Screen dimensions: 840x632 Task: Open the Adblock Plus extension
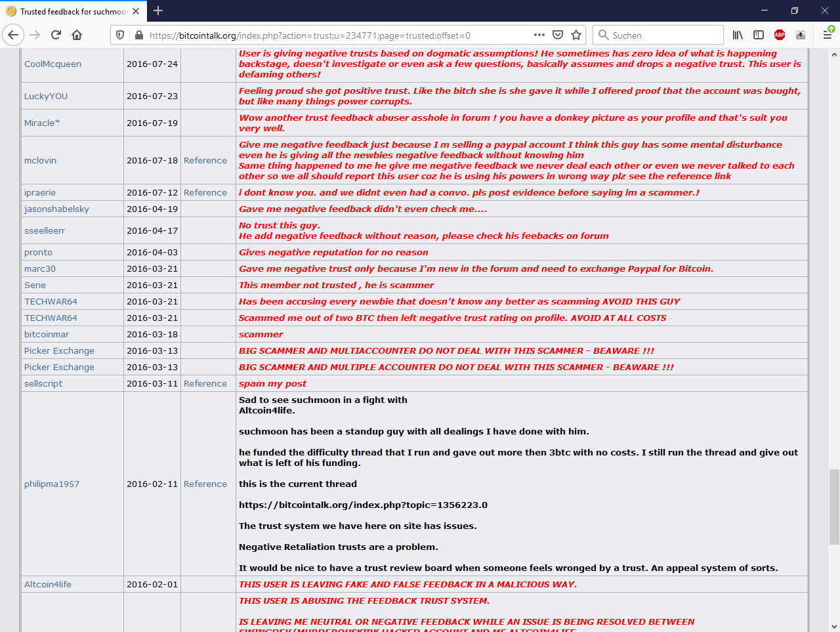click(780, 35)
